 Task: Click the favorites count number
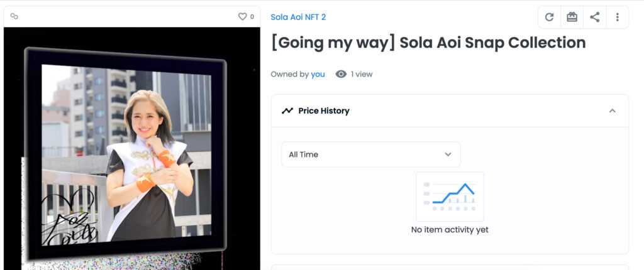pos(252,17)
